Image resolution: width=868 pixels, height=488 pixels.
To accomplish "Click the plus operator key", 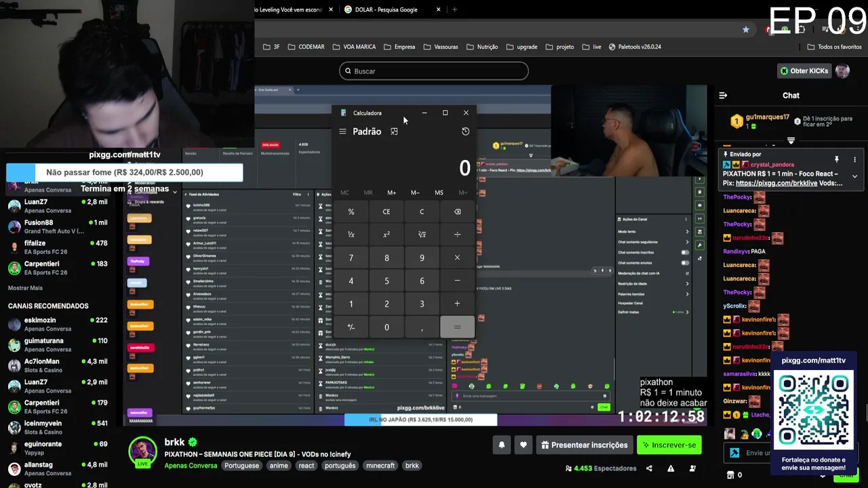I will 457,304.
